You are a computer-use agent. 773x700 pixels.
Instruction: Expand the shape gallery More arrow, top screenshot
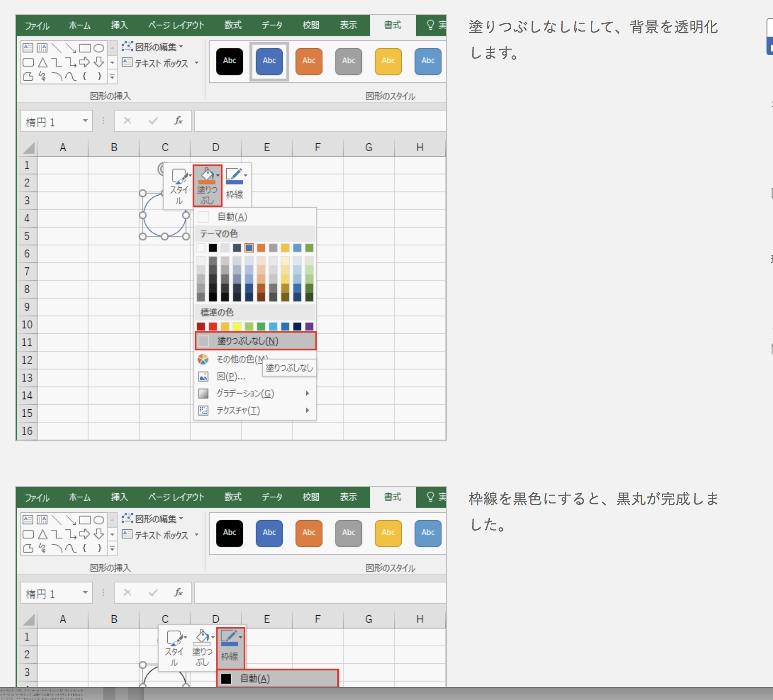pos(112,77)
